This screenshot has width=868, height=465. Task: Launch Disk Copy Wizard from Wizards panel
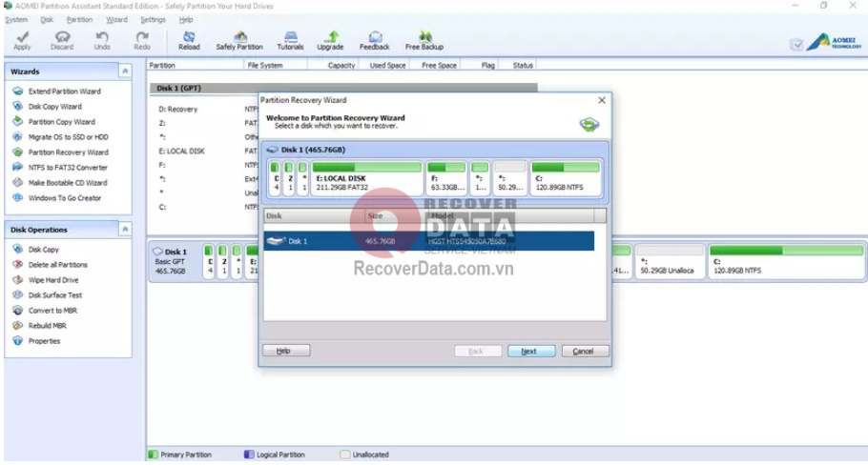point(54,106)
